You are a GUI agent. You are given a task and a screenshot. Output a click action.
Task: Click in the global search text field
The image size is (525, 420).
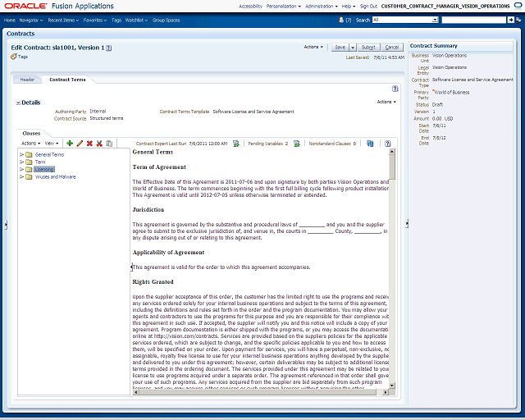click(x=474, y=20)
